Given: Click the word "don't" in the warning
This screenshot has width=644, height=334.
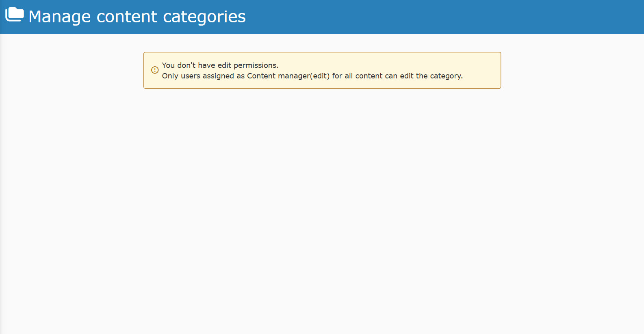Looking at the screenshot, I should click(186, 65).
